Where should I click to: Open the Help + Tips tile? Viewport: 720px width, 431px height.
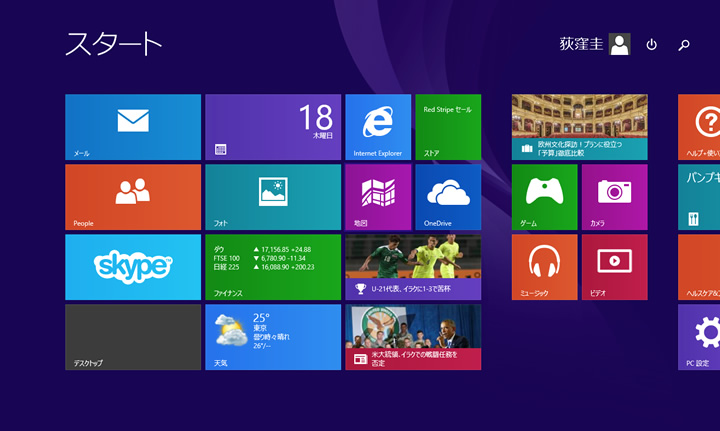pos(699,127)
